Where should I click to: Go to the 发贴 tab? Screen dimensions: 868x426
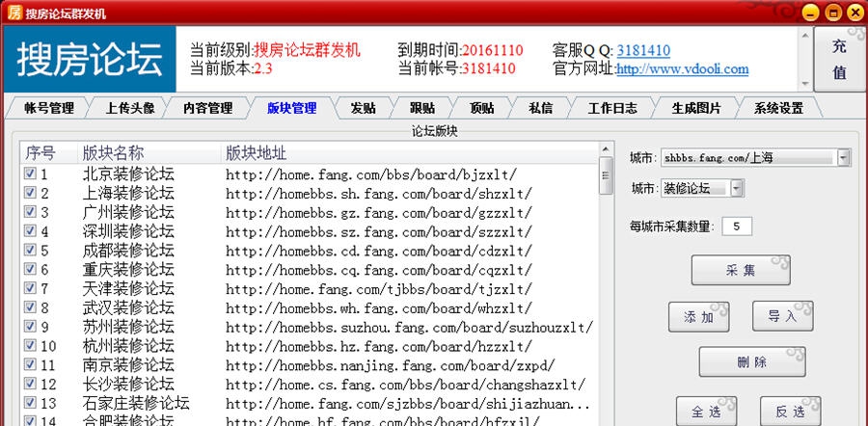[x=364, y=108]
